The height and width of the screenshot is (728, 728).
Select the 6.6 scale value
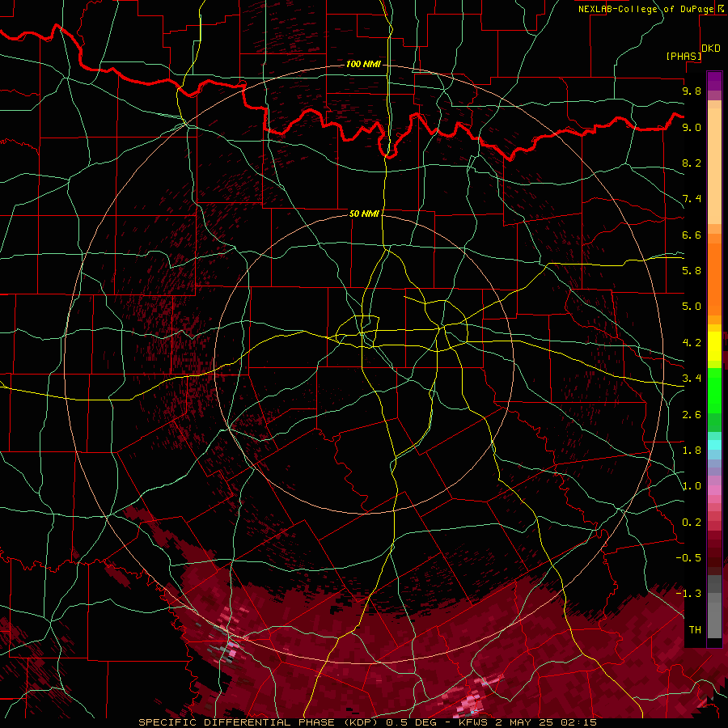point(692,235)
